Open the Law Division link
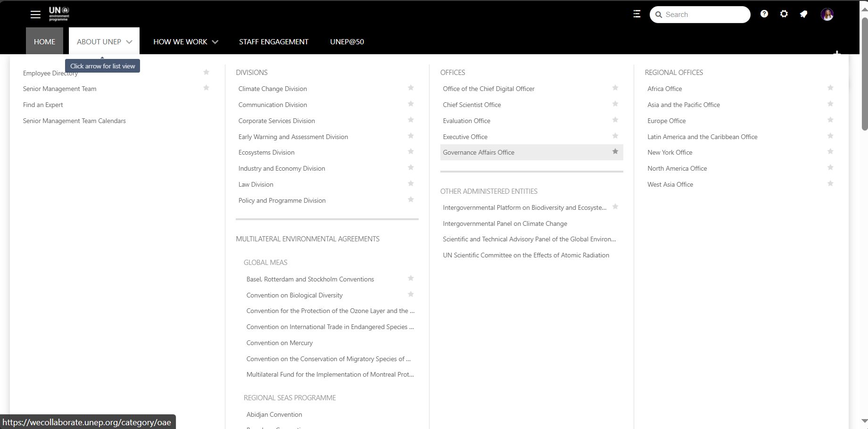The image size is (868, 429). 256,184
